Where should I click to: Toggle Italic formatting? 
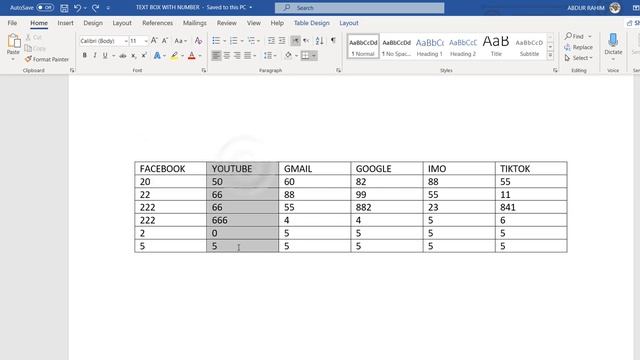pos(95,56)
